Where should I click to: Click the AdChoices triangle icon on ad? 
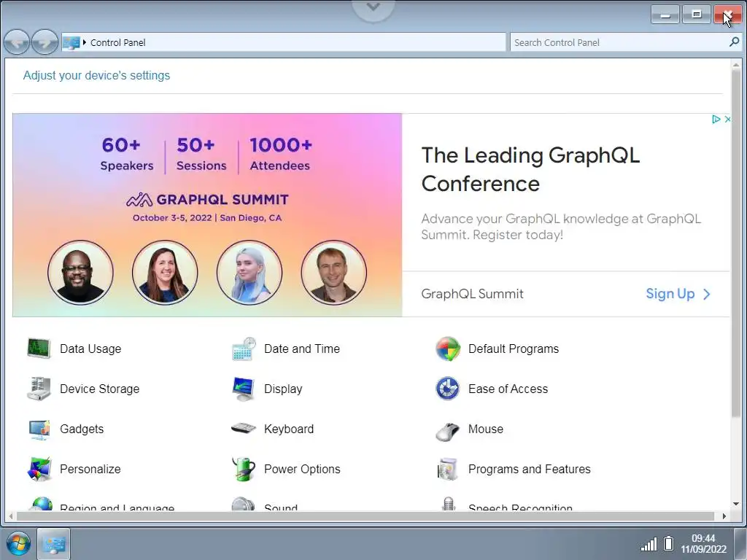pyautogui.click(x=716, y=119)
